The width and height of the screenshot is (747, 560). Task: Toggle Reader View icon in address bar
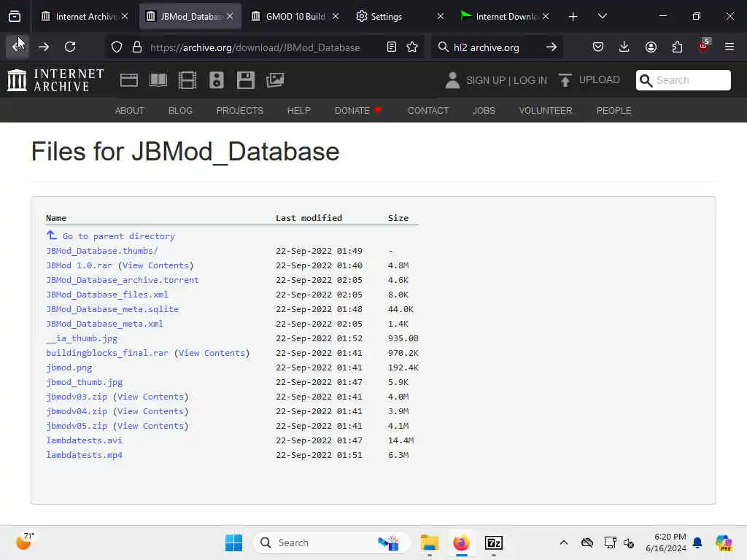click(x=392, y=47)
